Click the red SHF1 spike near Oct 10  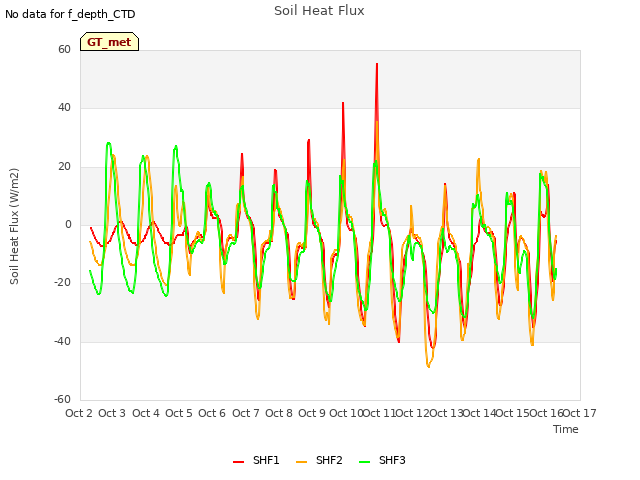coord(343,103)
